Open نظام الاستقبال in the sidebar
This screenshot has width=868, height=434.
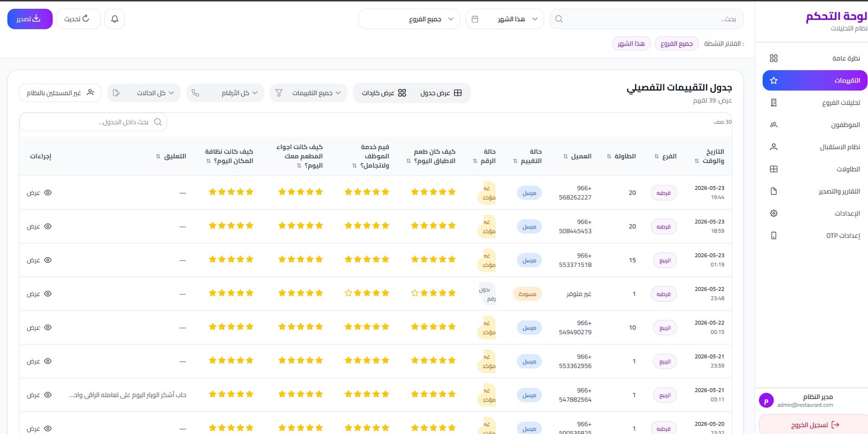pos(815,147)
